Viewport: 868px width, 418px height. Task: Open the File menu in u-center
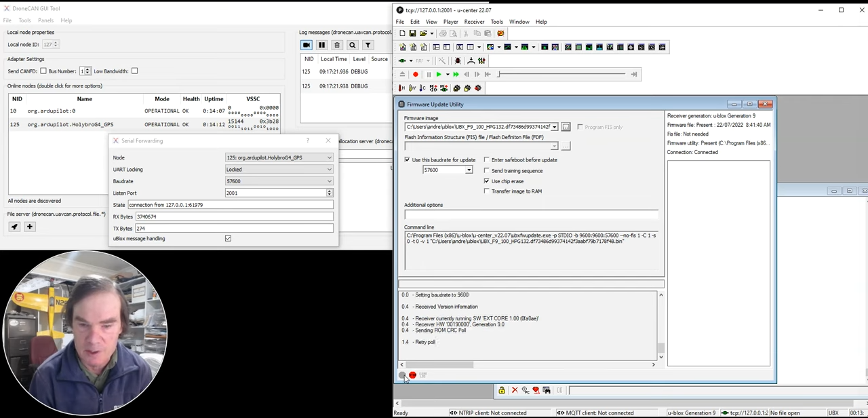[x=400, y=22]
